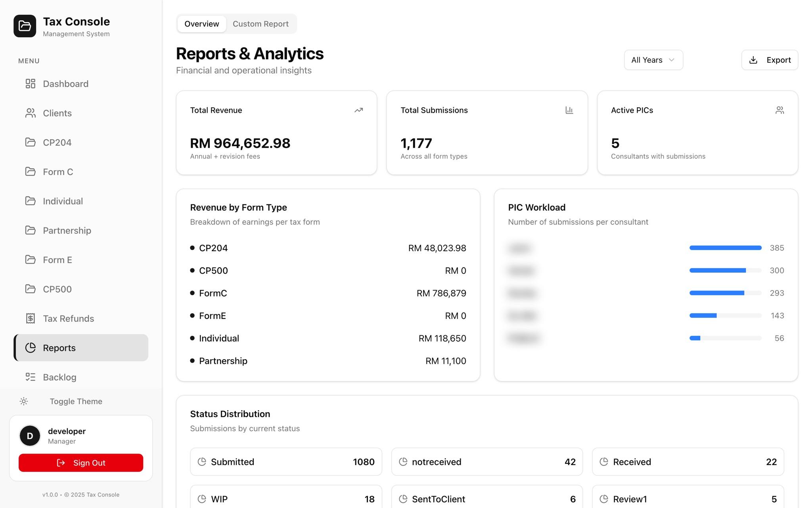
Task: Click the Reports pie chart icon
Action: click(31, 348)
